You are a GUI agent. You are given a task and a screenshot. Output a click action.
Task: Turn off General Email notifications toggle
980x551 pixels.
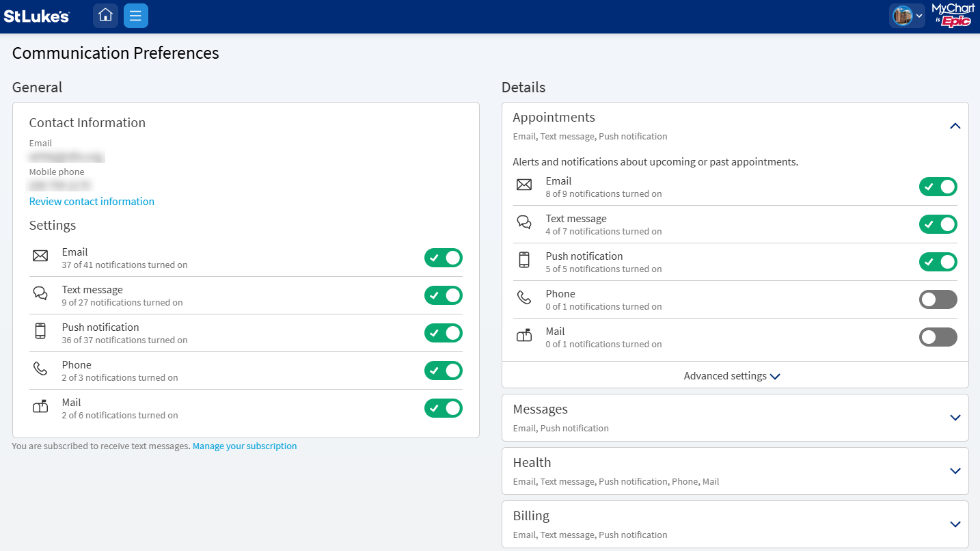pos(443,258)
